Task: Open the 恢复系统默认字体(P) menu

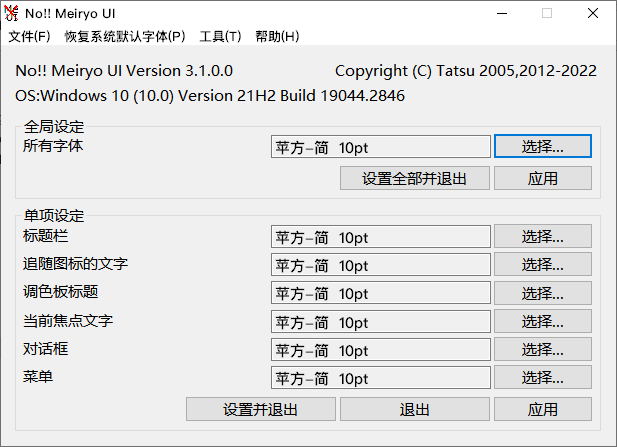Action: (x=125, y=37)
